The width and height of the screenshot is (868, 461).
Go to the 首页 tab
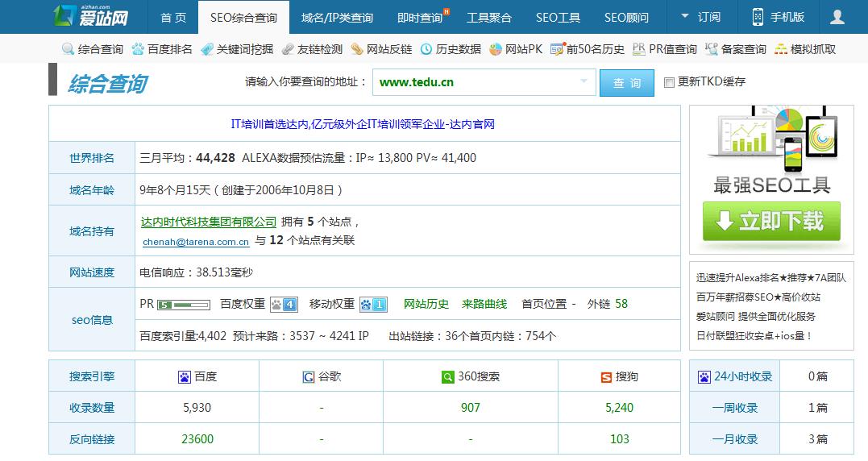click(173, 18)
